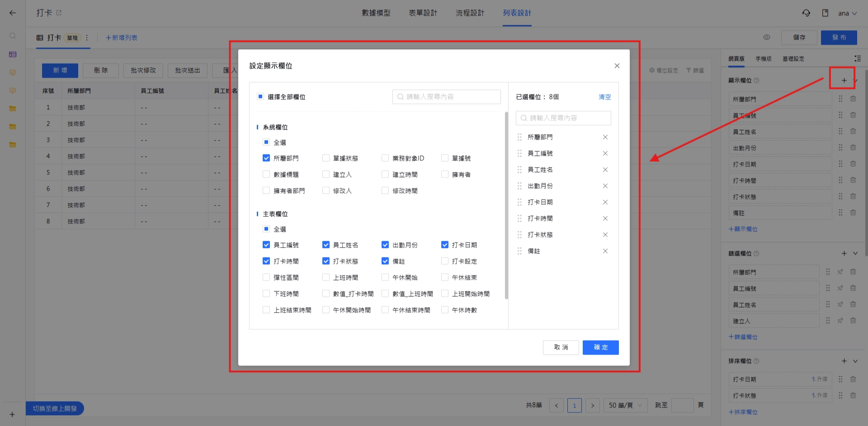Click the 發布 button

click(x=839, y=37)
